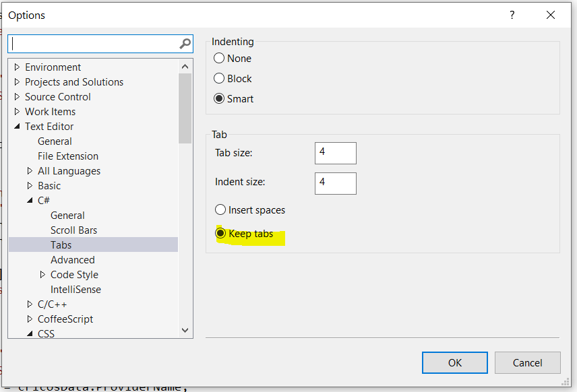The width and height of the screenshot is (577, 392).
Task: Select Block indenting radio button
Action: pos(219,79)
